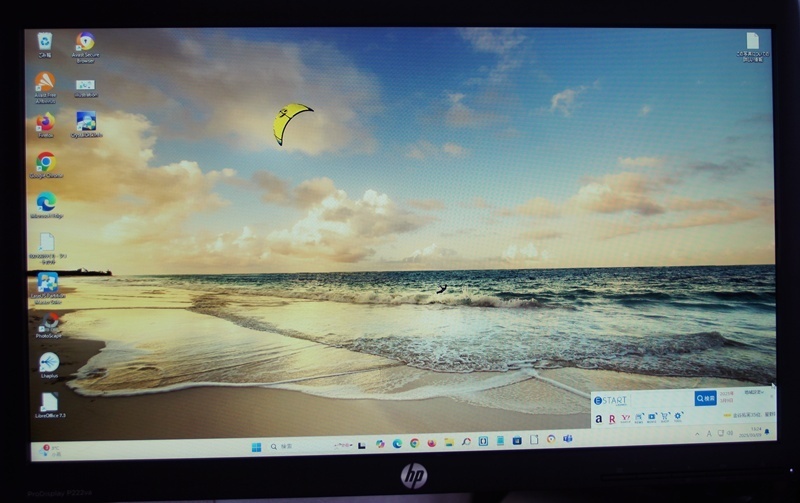Launch Avast Secure Browser from the desktop
This screenshot has width=800, height=503.
85,41
